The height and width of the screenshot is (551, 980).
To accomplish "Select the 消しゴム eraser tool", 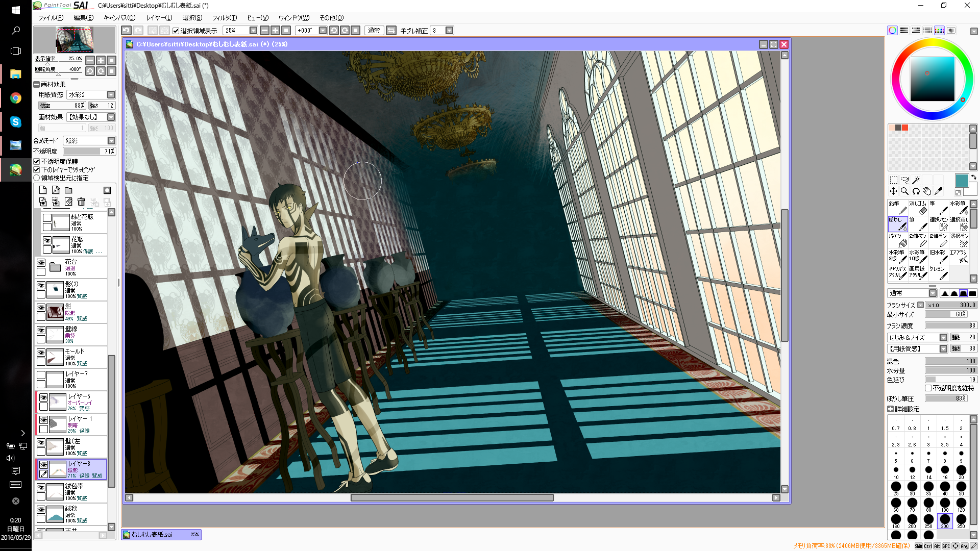I will 918,207.
